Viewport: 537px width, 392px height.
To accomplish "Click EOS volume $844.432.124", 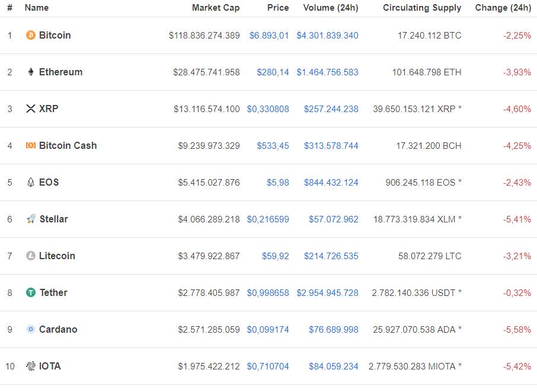I will click(x=331, y=183).
